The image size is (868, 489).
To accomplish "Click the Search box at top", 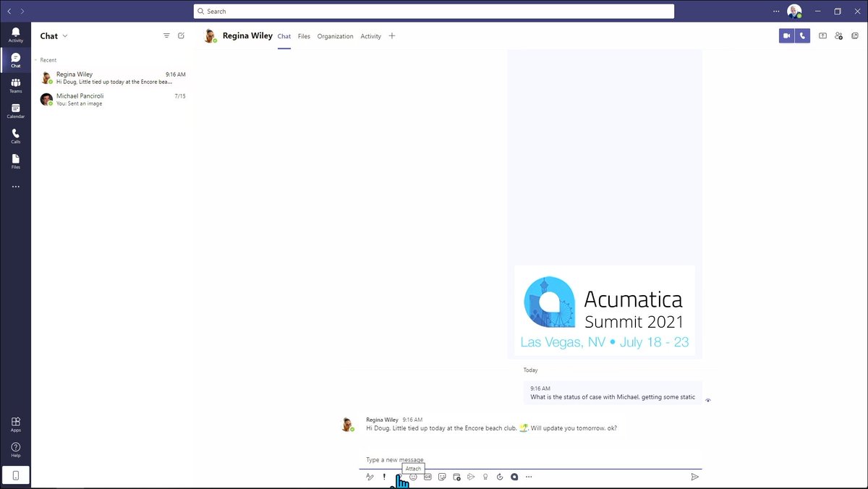I will point(434,12).
